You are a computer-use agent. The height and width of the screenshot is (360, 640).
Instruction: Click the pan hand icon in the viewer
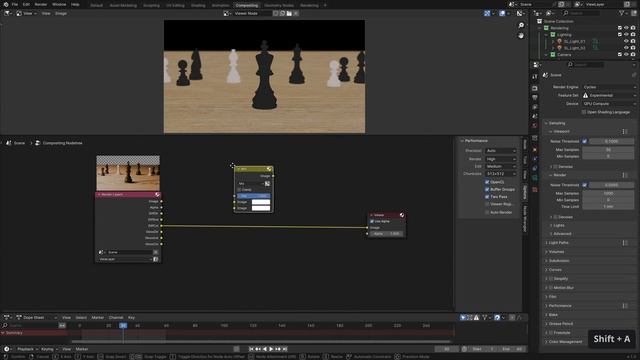tap(521, 36)
